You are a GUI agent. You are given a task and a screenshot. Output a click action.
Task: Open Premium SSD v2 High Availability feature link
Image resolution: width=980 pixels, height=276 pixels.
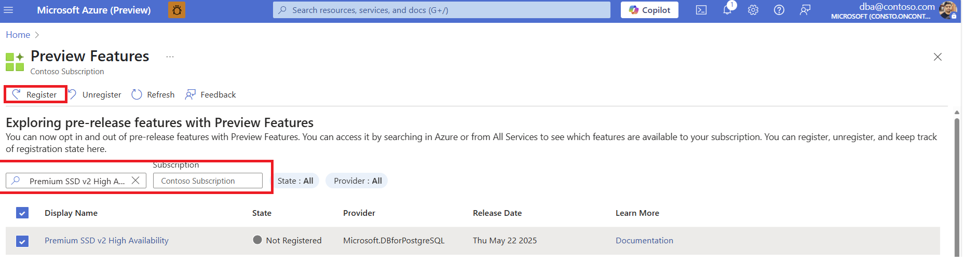pyautogui.click(x=106, y=240)
